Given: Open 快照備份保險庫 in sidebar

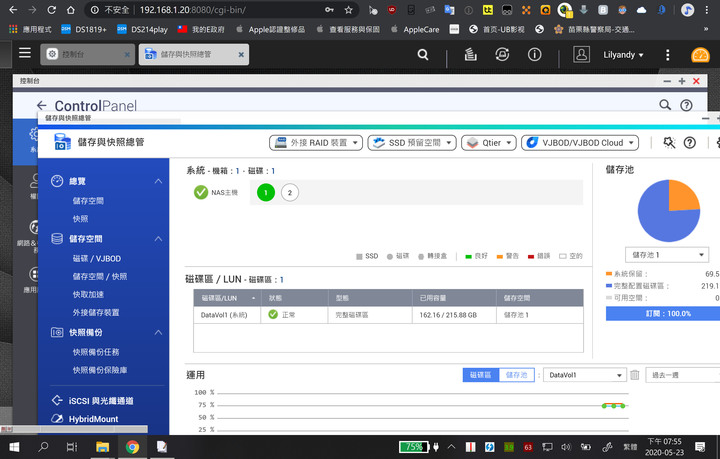Looking at the screenshot, I should [x=100, y=370].
